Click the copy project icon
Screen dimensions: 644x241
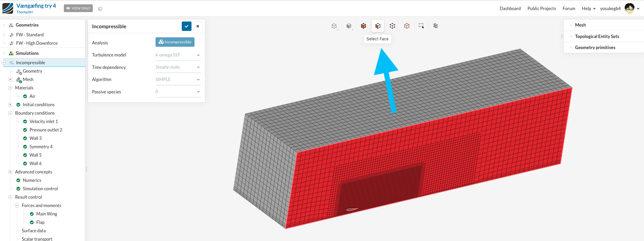[x=100, y=9]
